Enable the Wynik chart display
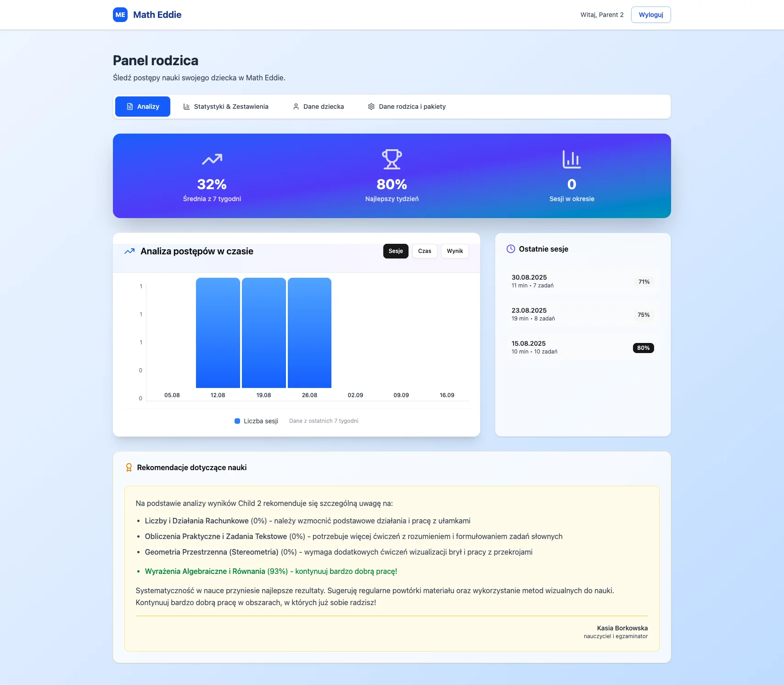The image size is (784, 685). click(x=454, y=251)
